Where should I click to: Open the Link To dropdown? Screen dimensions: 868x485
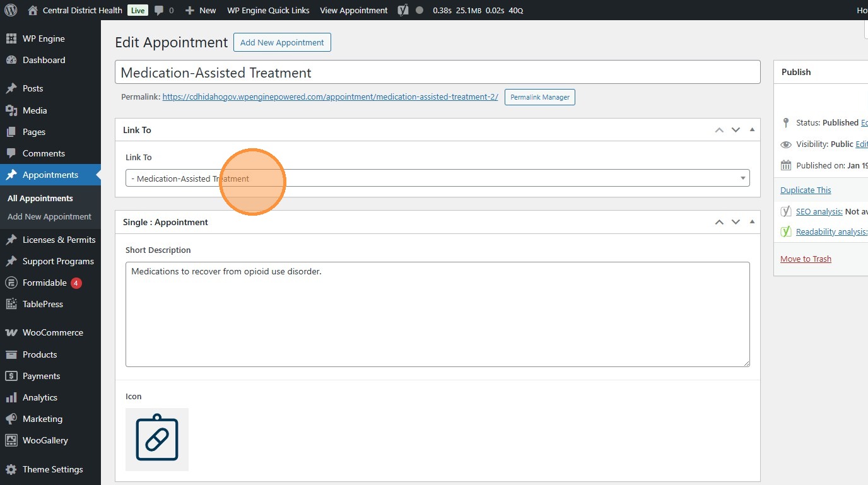click(x=437, y=178)
